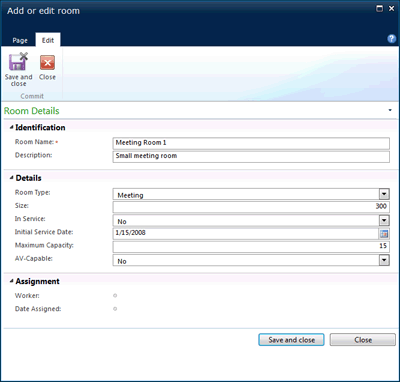Click the Size input field
Screen dimensions: 400x382
click(251, 207)
